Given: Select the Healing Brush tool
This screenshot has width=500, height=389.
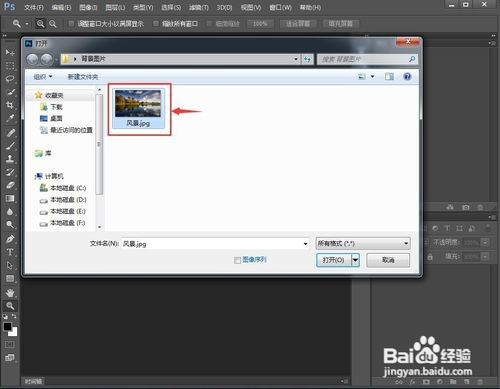Looking at the screenshot, I should pos(10,133).
